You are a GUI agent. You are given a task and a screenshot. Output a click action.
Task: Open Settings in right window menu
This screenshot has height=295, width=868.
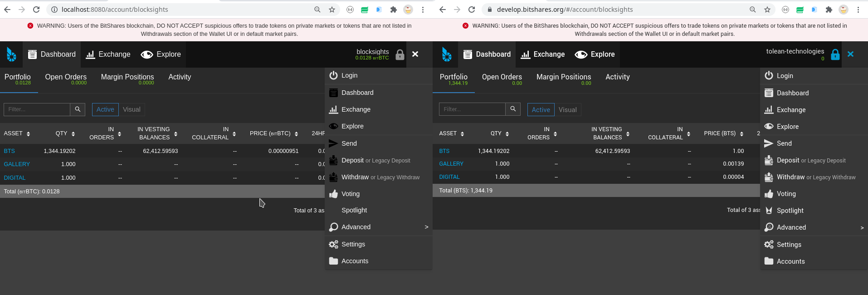[x=814, y=245]
